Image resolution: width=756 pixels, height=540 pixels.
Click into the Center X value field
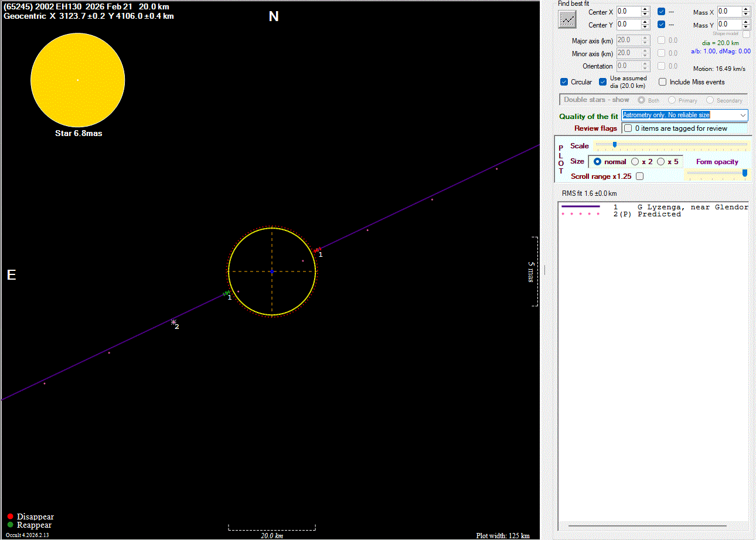(627, 12)
